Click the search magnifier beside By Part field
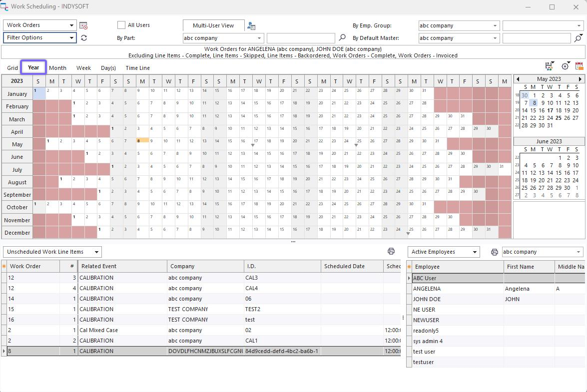This screenshot has width=587, height=392. pos(342,38)
